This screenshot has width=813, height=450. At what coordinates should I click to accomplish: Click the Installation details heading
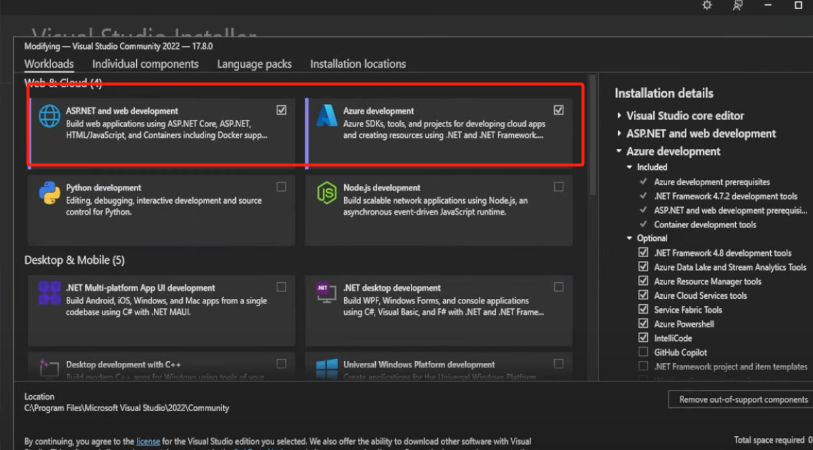664,93
